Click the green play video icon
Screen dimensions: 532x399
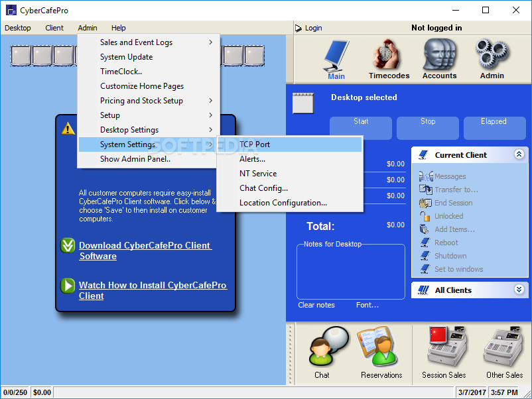click(68, 286)
